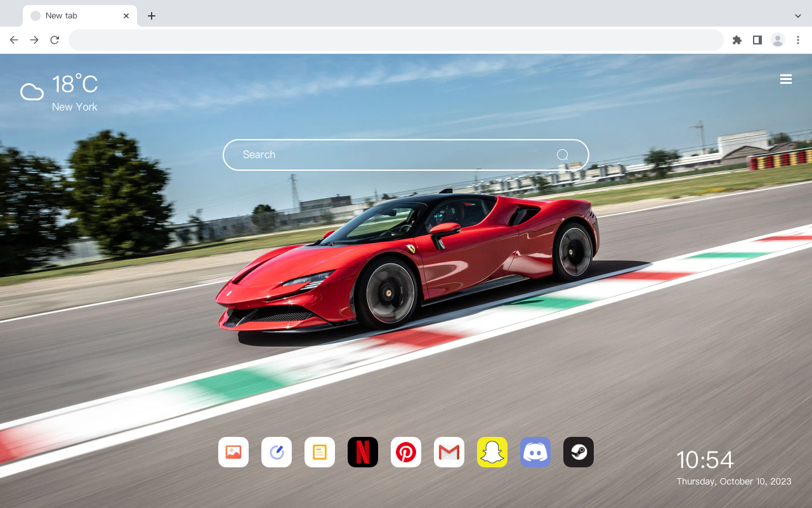
Task: Go back to the previous page
Action: click(x=14, y=40)
